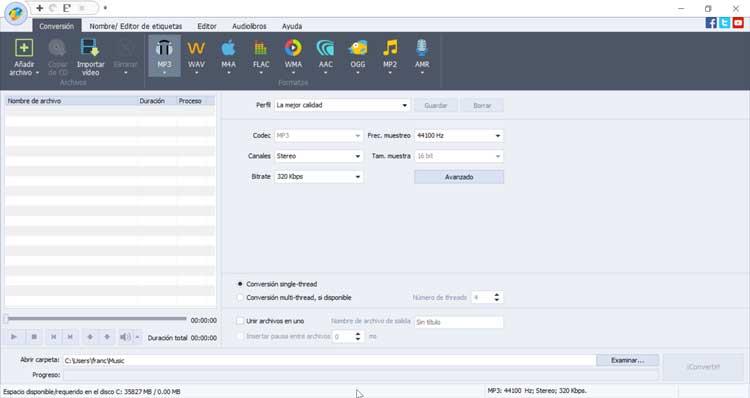Select the MP3 output format

[164, 55]
